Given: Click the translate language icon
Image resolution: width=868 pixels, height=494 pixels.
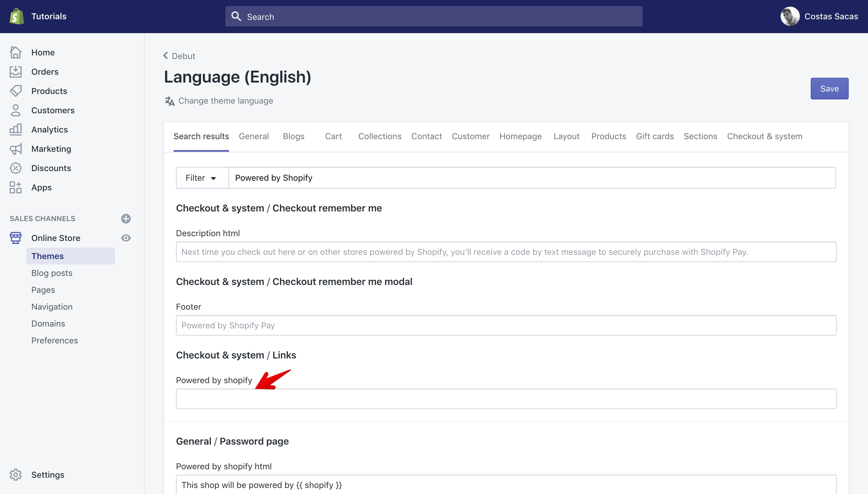Looking at the screenshot, I should (x=169, y=101).
